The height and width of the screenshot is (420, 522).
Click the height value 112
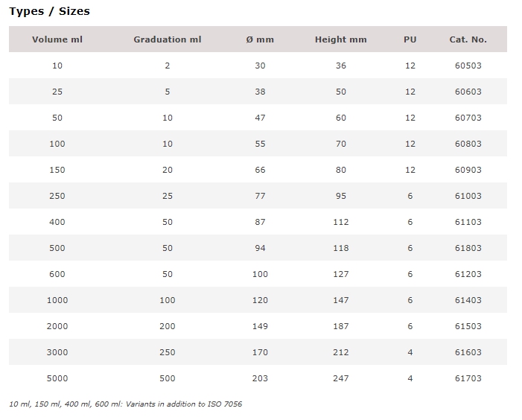click(341, 222)
